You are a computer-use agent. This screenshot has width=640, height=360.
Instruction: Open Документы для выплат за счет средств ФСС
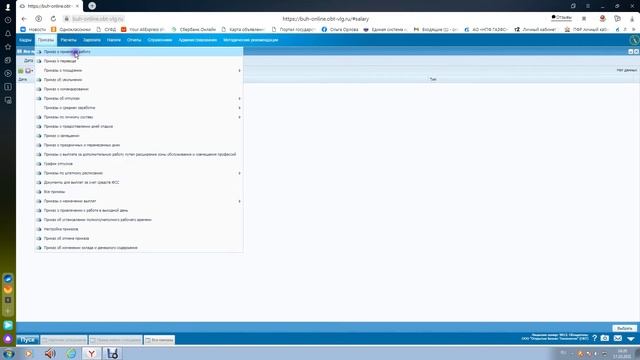pyautogui.click(x=139, y=182)
